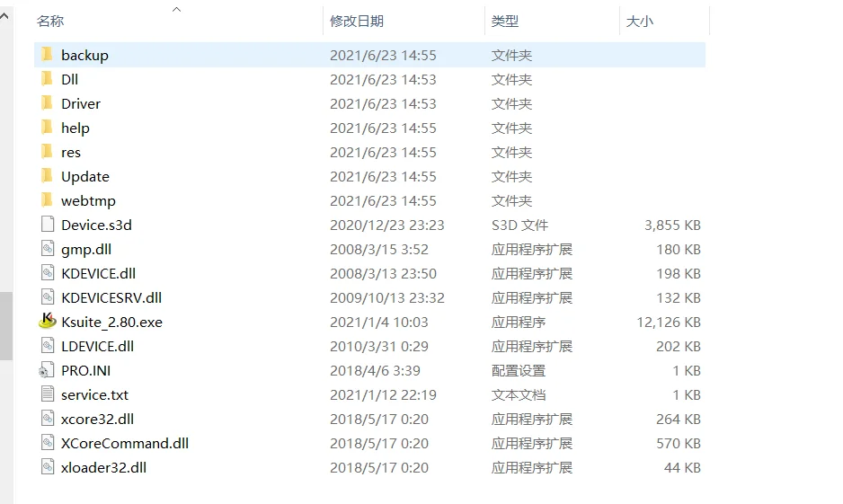
Task: Click the Device.s3d file icon
Action: pyautogui.click(x=48, y=224)
